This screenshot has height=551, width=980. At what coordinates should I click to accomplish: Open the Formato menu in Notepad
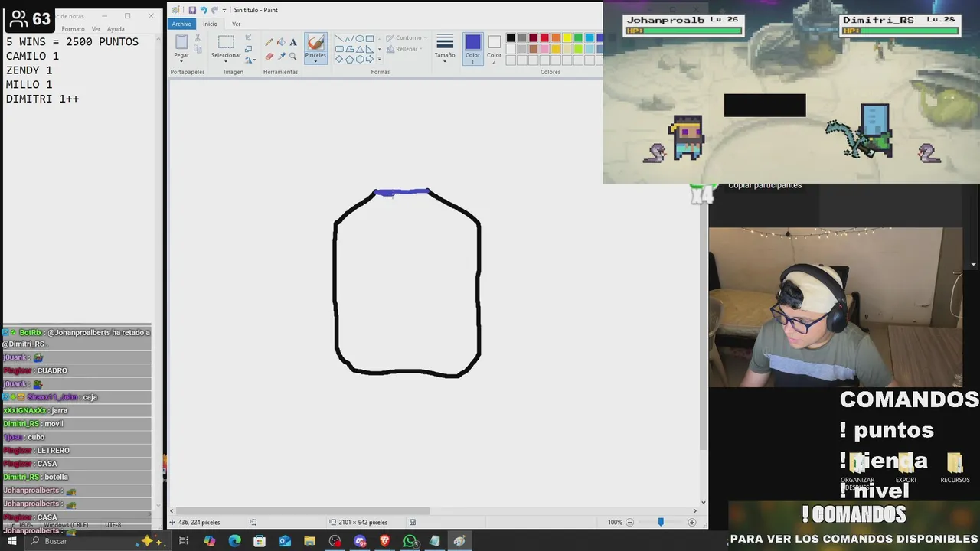pos(73,29)
